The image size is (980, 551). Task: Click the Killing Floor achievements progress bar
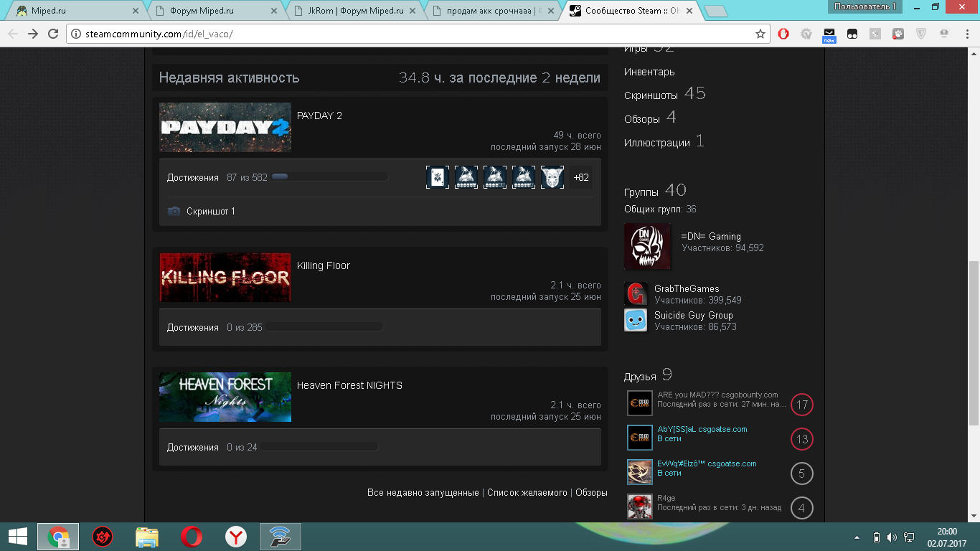pos(324,328)
